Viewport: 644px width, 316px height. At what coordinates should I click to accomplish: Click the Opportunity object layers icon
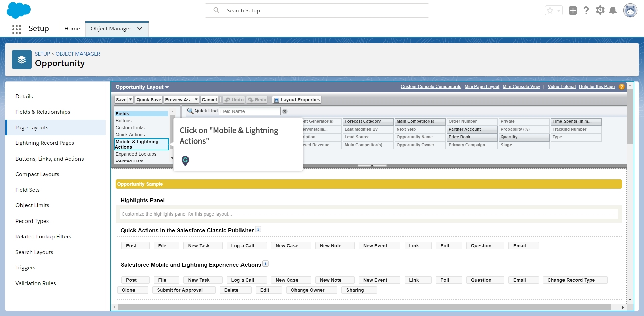click(x=22, y=59)
